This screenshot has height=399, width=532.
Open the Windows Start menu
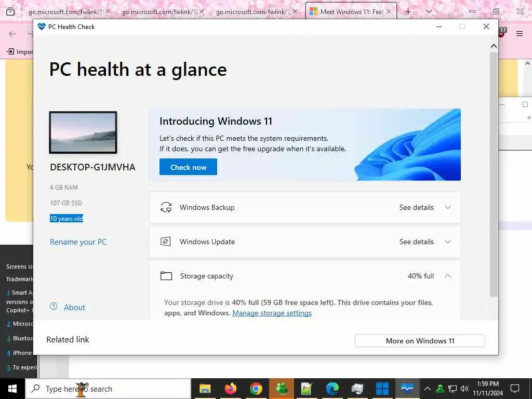[x=12, y=389]
